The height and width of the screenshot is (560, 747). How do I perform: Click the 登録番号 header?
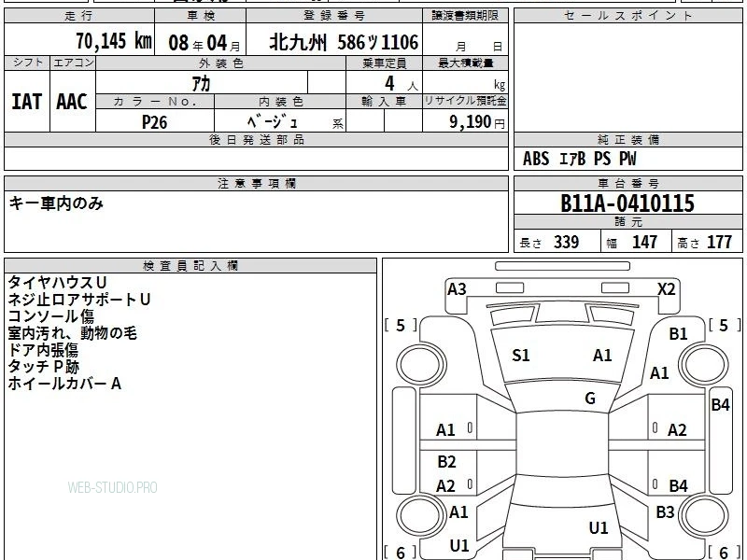click(334, 16)
